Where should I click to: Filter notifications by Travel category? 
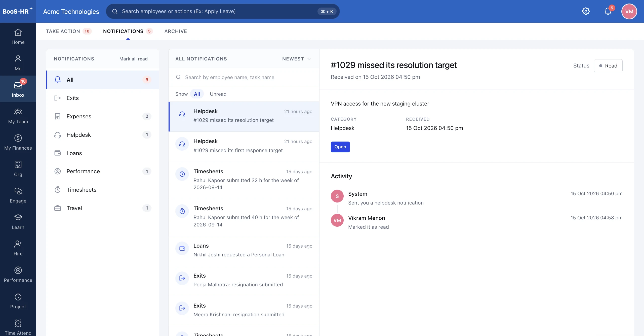[103, 208]
